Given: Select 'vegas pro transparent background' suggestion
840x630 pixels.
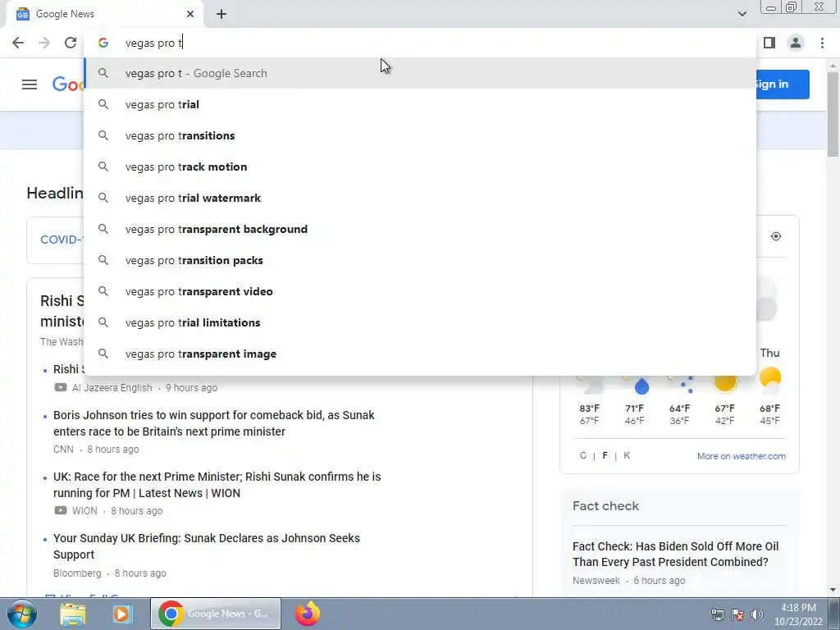Looking at the screenshot, I should [x=421, y=229].
